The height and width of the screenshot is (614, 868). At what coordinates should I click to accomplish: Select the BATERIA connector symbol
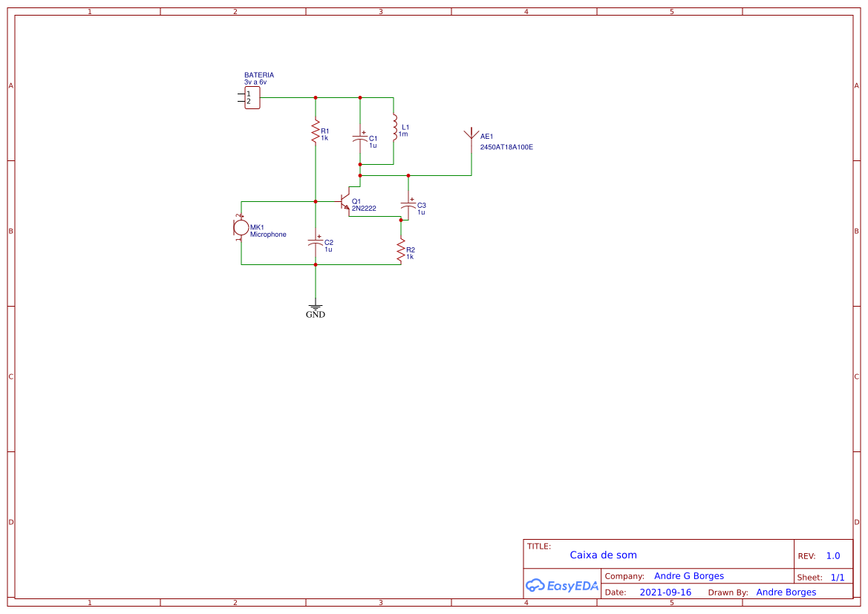[x=252, y=97]
